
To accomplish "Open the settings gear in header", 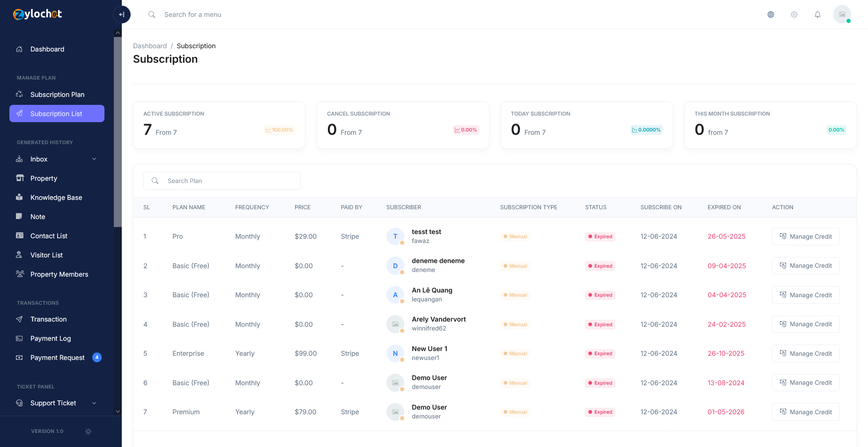I will coord(794,15).
